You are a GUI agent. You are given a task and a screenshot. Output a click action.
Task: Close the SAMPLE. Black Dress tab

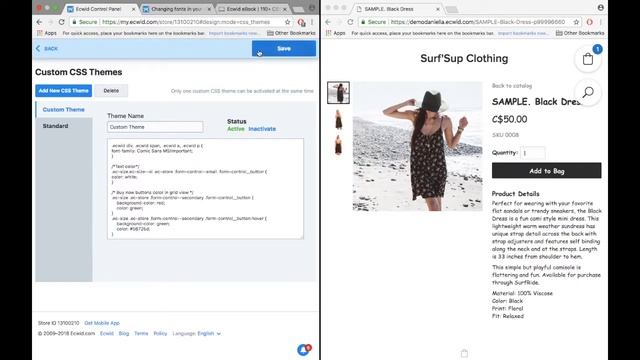(438, 9)
